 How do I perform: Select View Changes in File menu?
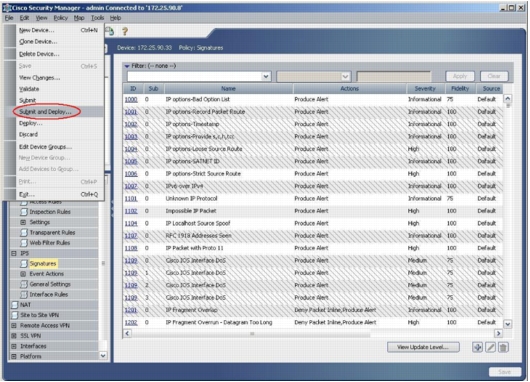point(40,78)
